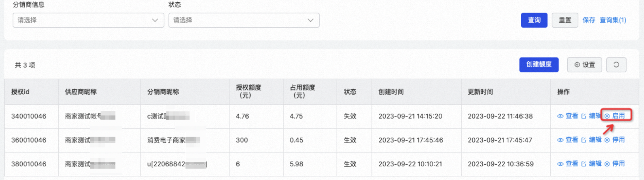The width and height of the screenshot is (644, 180).
Task: Enable row 340010046 via 启用
Action: [615, 116]
